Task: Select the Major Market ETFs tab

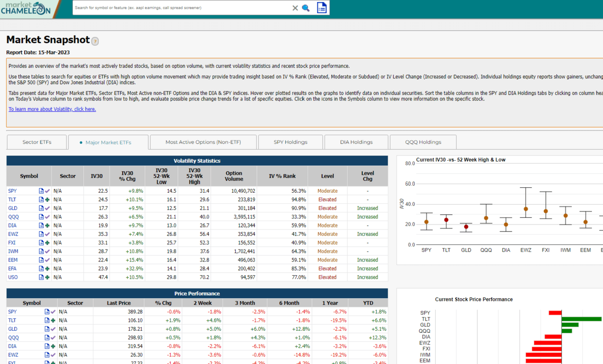Action: 108,142
